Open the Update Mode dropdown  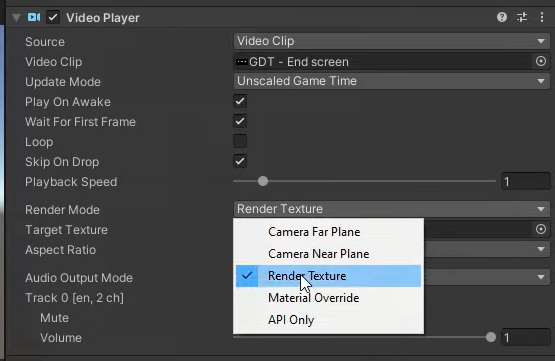391,81
